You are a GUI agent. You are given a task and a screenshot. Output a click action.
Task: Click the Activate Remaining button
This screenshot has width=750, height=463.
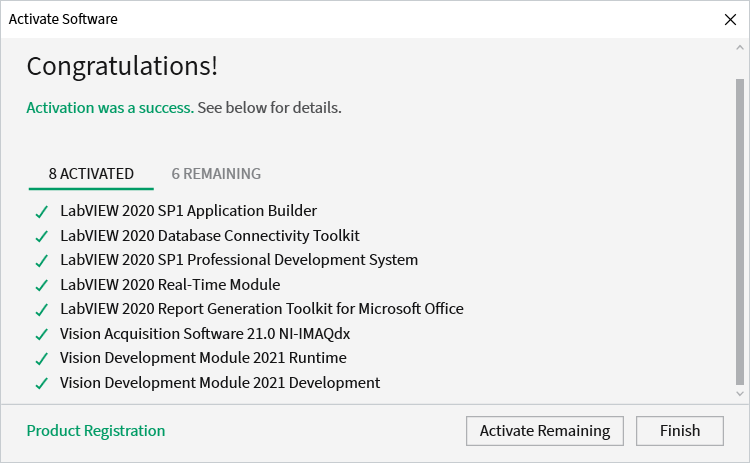pyautogui.click(x=545, y=431)
